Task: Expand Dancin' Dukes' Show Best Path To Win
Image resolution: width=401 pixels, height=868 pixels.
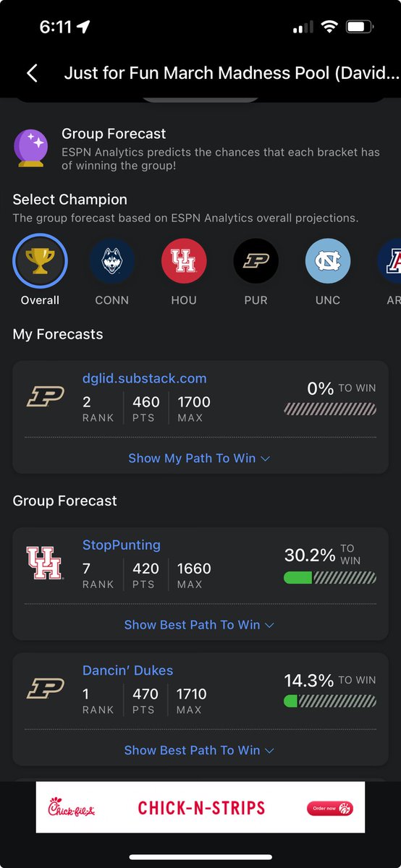Action: click(199, 750)
